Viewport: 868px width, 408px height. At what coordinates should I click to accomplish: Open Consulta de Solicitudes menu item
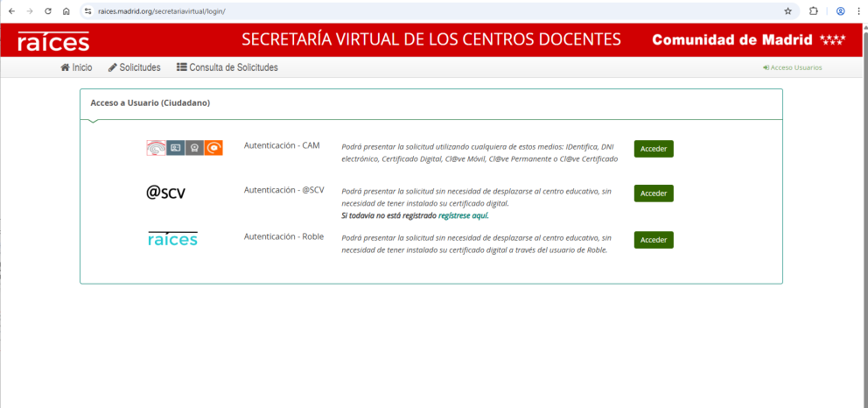point(227,67)
